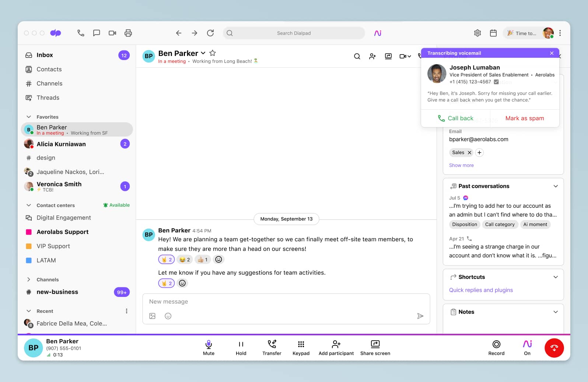588x382 pixels.
Task: Collapse the Favorites section in sidebar
Action: click(x=29, y=117)
